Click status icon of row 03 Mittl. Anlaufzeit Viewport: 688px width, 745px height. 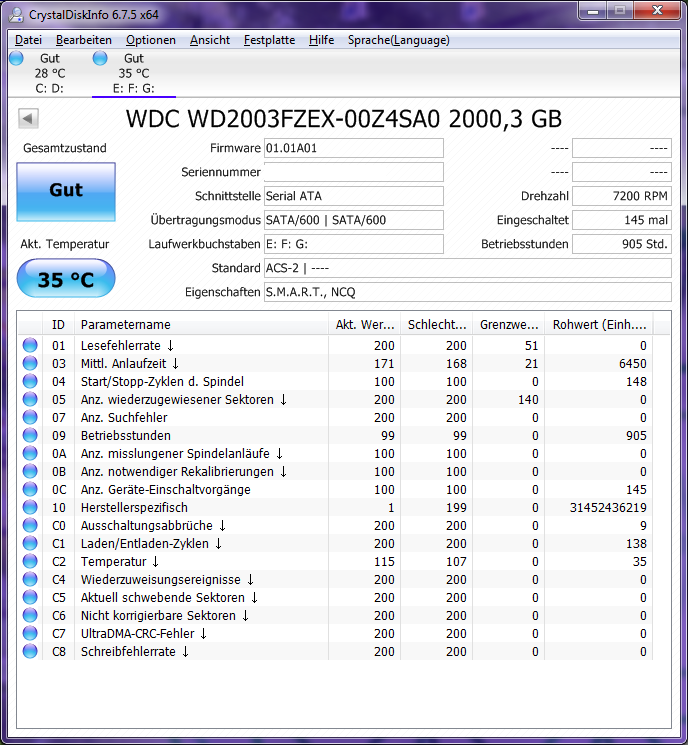(30, 363)
